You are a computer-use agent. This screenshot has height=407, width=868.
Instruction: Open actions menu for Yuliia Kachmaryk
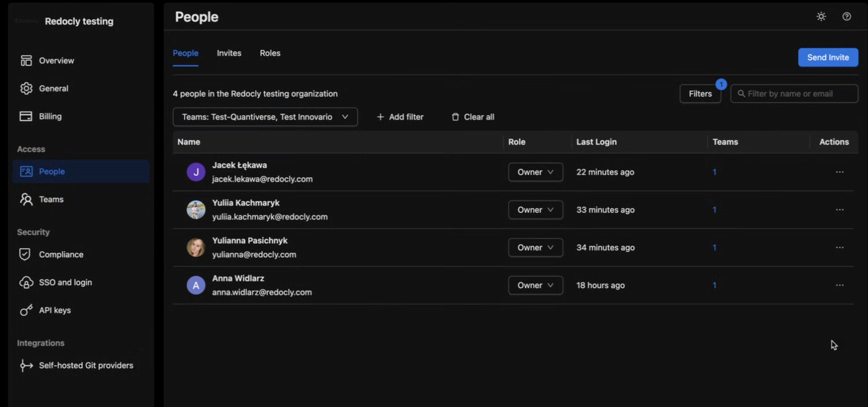(840, 210)
